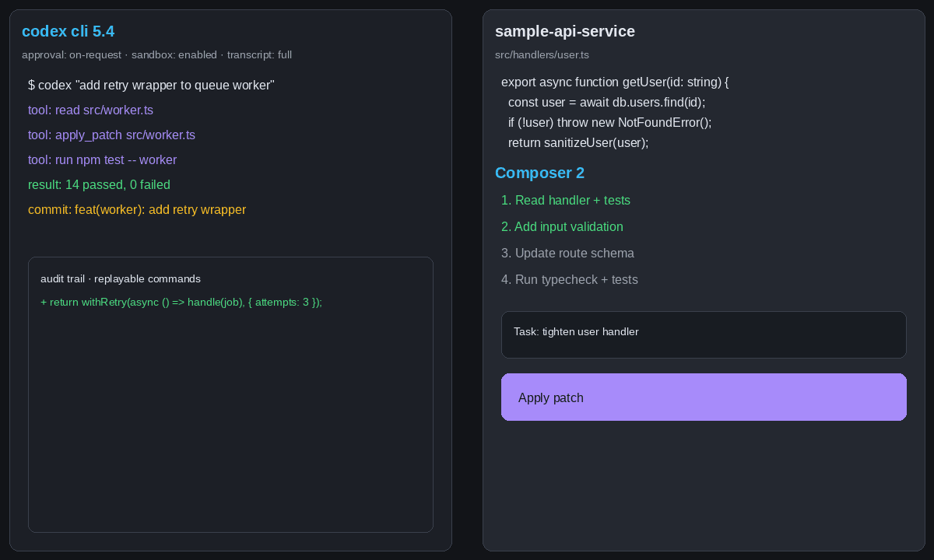Click the 'const user = await db.users.find' line
The height and width of the screenshot is (560, 934).
click(x=606, y=102)
